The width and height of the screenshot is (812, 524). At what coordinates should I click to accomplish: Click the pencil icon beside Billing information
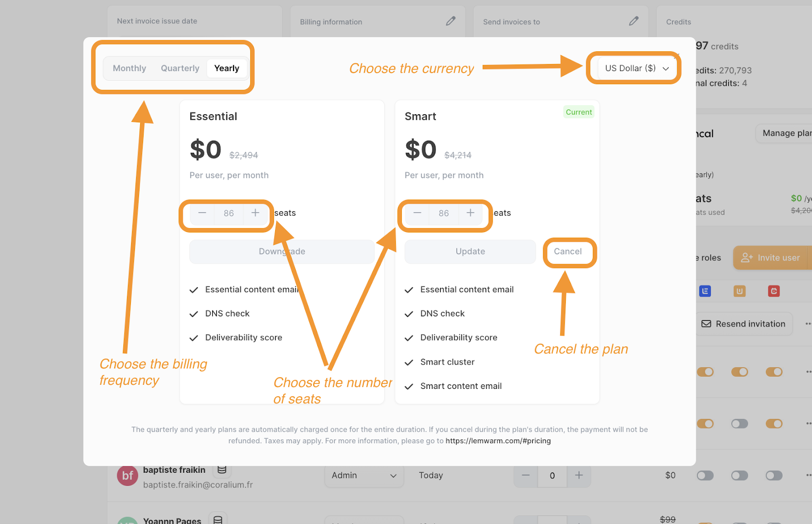450,21
